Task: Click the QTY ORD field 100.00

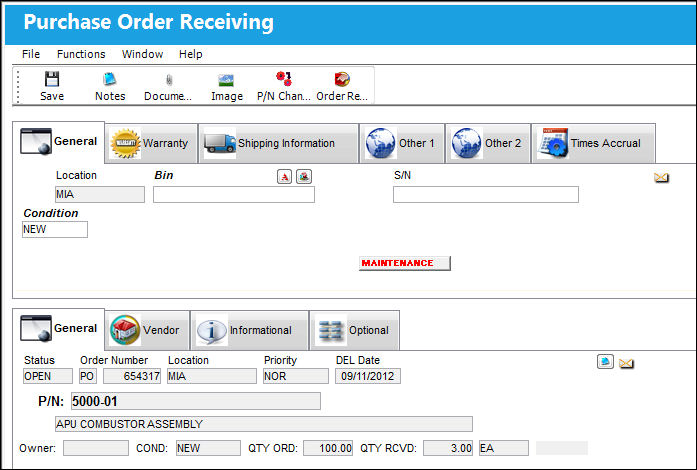Action: click(328, 448)
